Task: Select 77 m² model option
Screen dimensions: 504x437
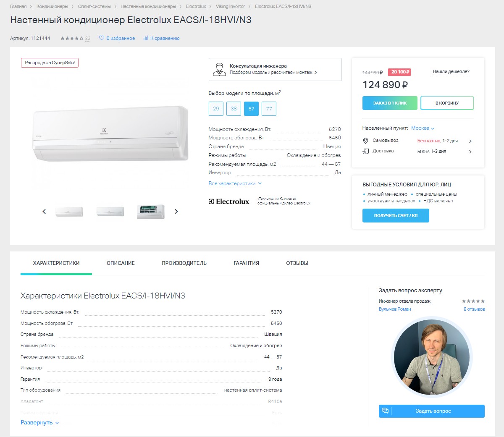Action: point(269,109)
